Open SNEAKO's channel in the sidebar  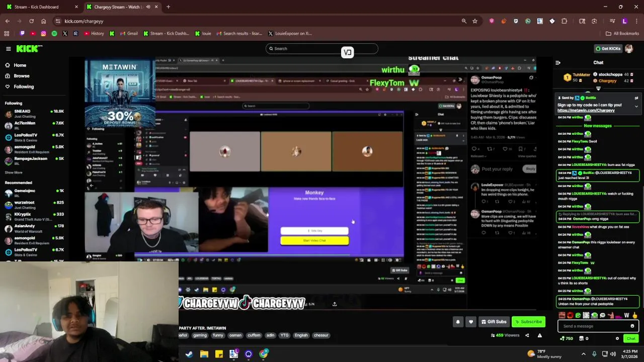click(x=34, y=114)
